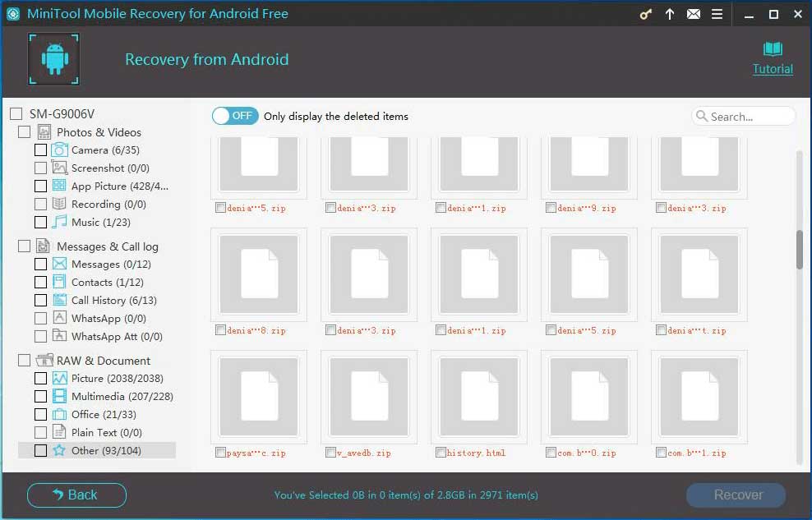Click the Messages envelope icon in sidebar

[x=58, y=264]
